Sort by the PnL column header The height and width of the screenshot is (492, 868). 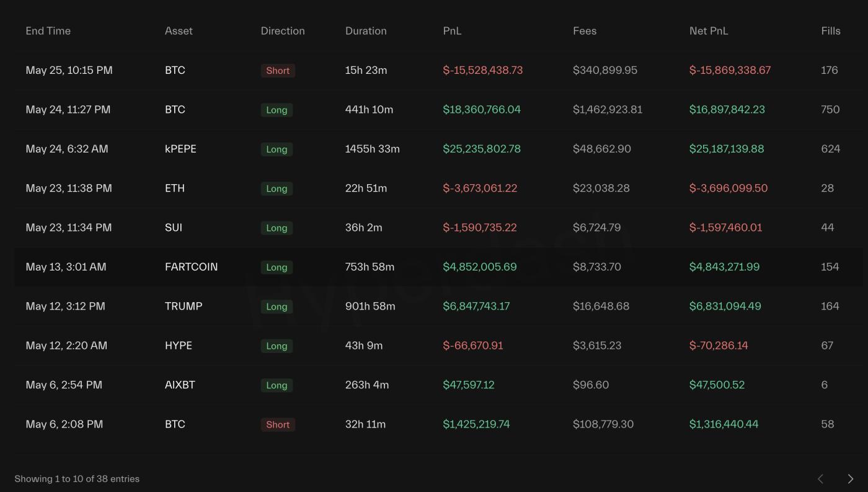pyautogui.click(x=452, y=30)
